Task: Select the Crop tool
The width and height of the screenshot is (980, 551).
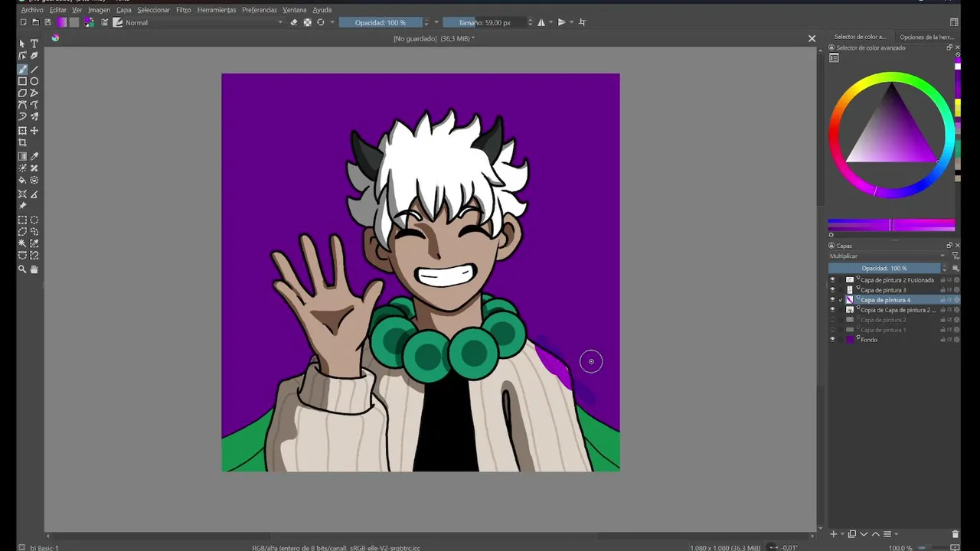Action: coord(22,142)
